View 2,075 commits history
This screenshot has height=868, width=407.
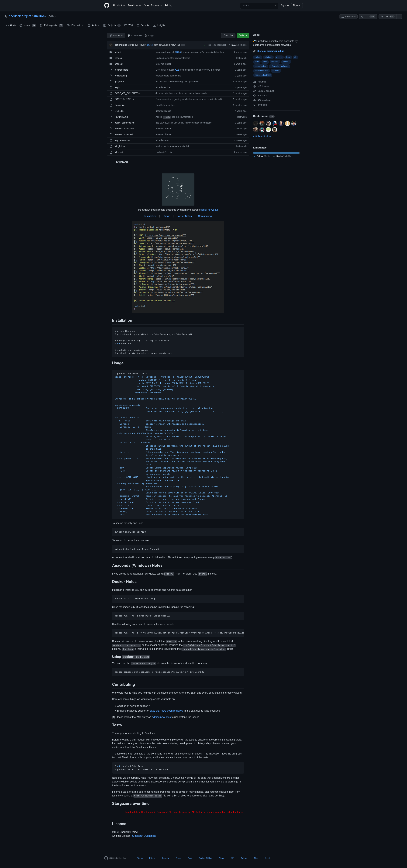pos(238,45)
